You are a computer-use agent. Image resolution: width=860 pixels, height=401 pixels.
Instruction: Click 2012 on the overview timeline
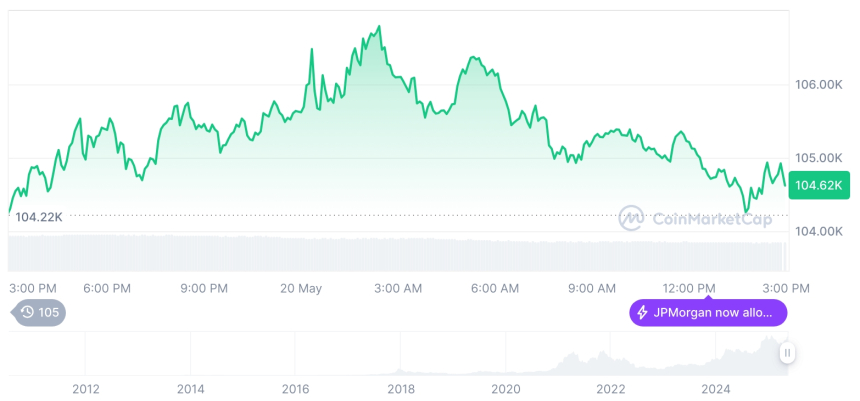click(x=86, y=389)
